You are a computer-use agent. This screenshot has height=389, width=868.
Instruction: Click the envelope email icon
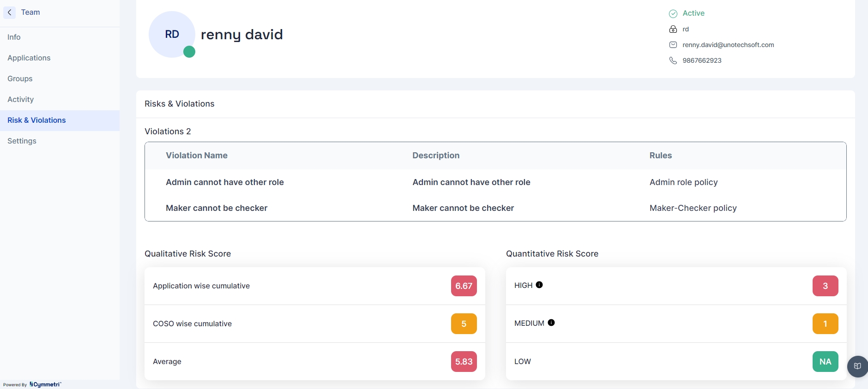673,45
